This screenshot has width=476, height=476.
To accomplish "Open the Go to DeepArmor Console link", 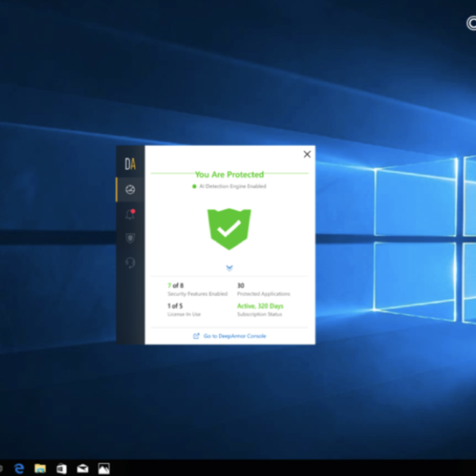I will (x=235, y=336).
